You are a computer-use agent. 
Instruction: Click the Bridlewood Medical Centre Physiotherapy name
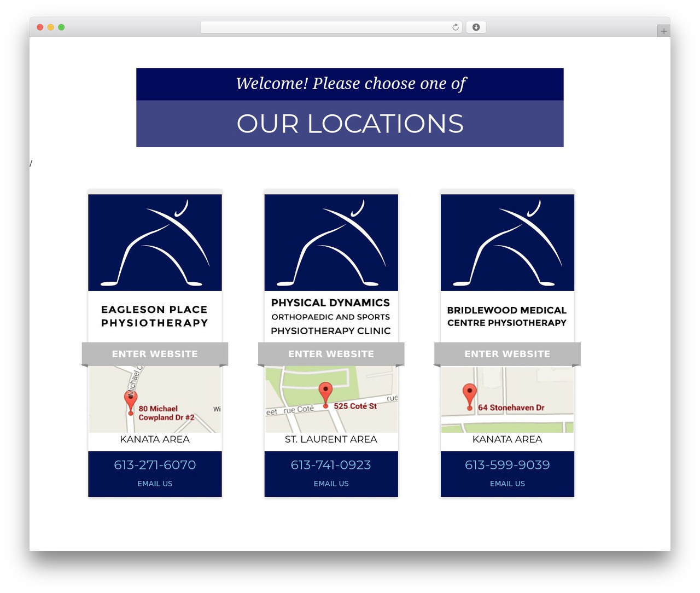[x=507, y=316]
